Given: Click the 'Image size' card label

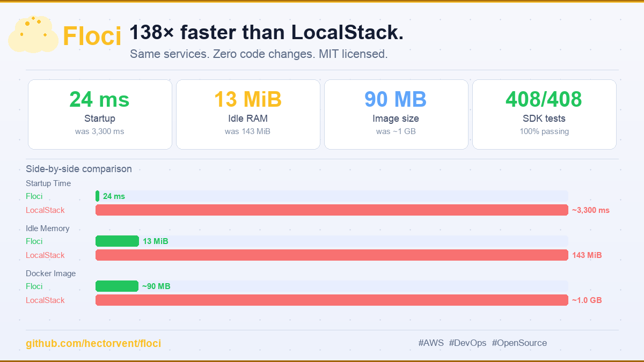Looking at the screenshot, I should pos(396,119).
